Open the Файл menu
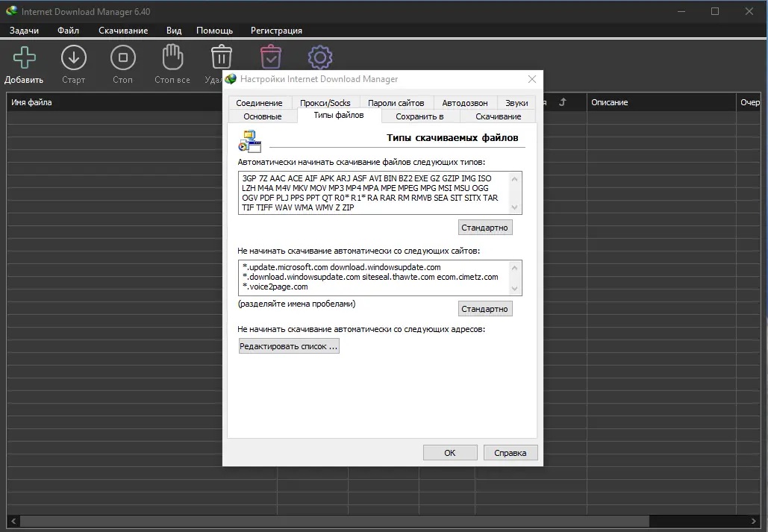The height and width of the screenshot is (532, 768). click(x=68, y=31)
